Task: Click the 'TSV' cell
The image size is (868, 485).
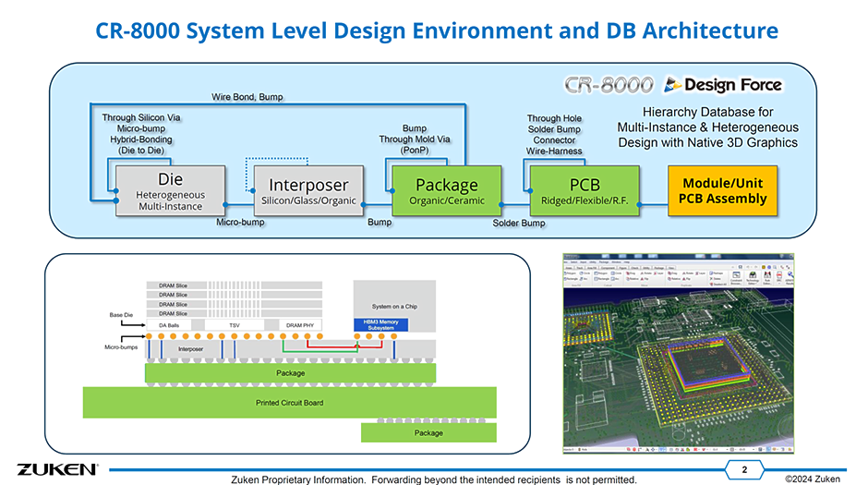Action: coord(235,325)
